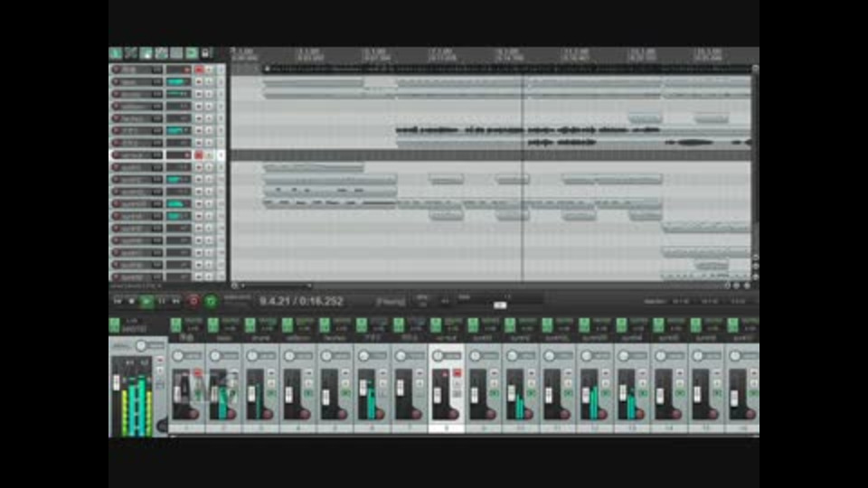
Task: Solo track 6 in the track panel
Action: pyautogui.click(x=209, y=130)
